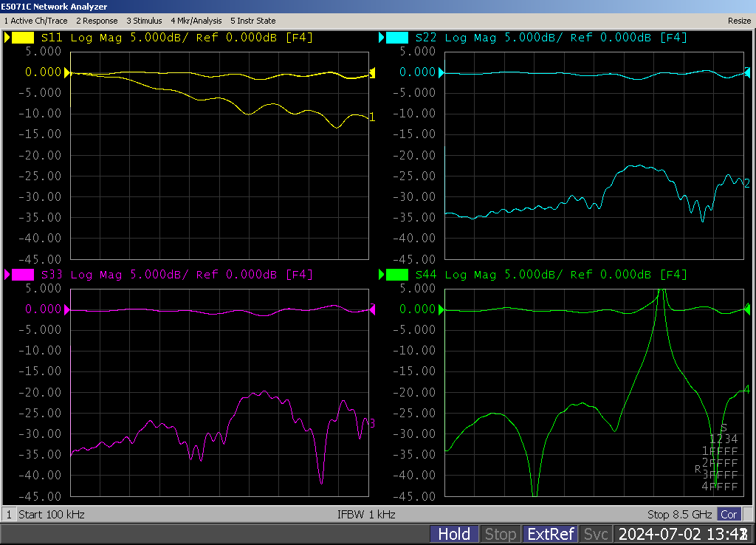Click the green S44 left reference level triangle

[x=441, y=310]
